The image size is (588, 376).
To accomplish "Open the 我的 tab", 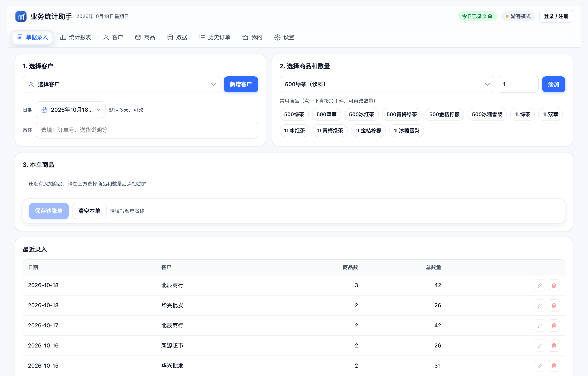I will (x=252, y=37).
